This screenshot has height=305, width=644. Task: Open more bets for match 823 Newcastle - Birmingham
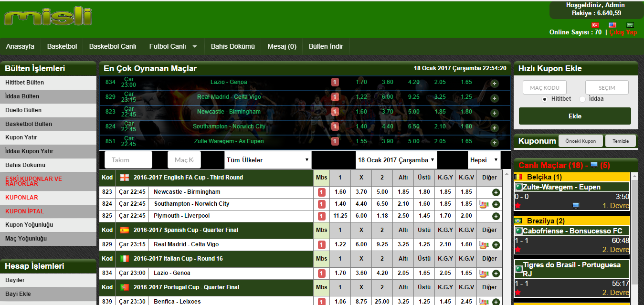pos(496,192)
